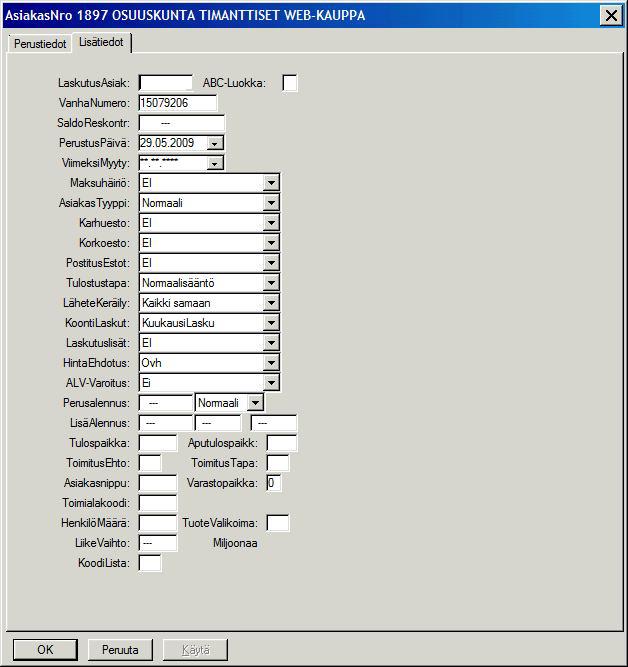Select the Lisätiedot tab
The height and width of the screenshot is (667, 628).
point(101,42)
